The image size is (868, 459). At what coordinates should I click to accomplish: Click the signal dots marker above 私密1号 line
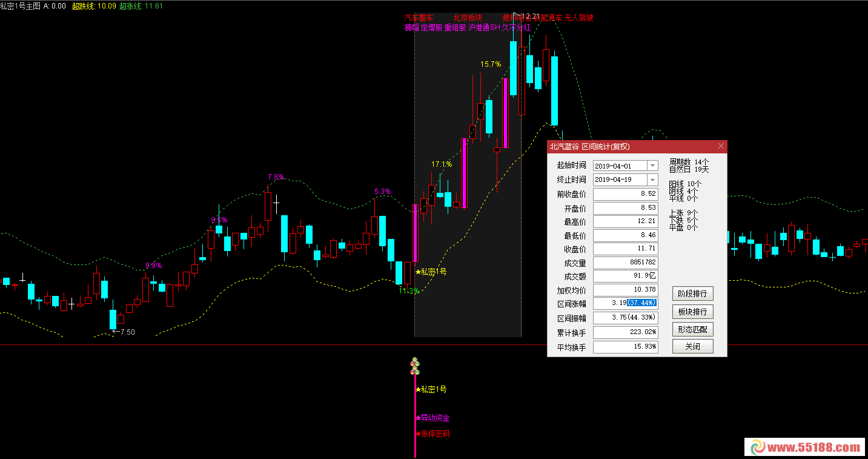coord(415,366)
